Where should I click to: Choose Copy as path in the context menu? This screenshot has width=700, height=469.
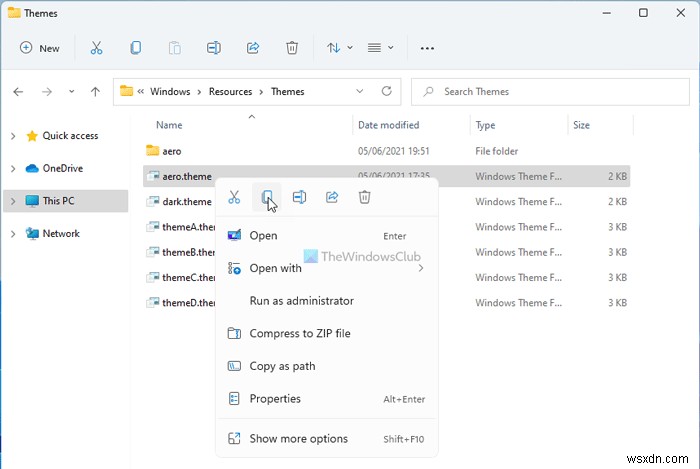pos(326,366)
